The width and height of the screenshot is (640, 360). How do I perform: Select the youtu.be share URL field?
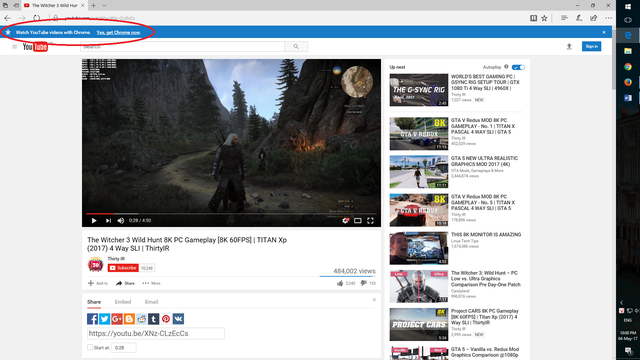click(156, 333)
